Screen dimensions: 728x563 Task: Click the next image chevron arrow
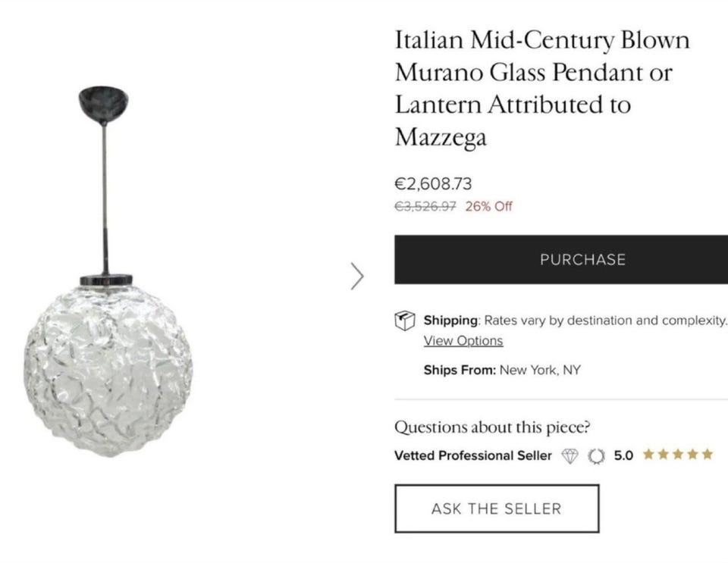pyautogui.click(x=358, y=277)
